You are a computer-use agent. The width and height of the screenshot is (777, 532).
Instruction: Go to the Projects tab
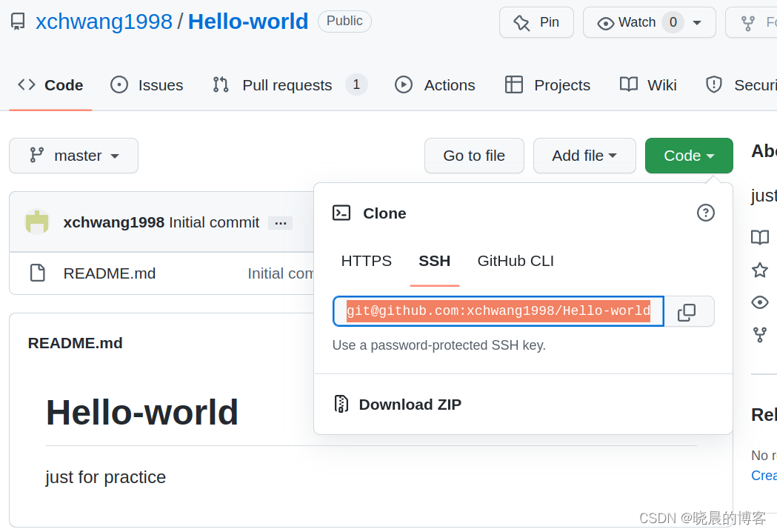[x=547, y=85]
